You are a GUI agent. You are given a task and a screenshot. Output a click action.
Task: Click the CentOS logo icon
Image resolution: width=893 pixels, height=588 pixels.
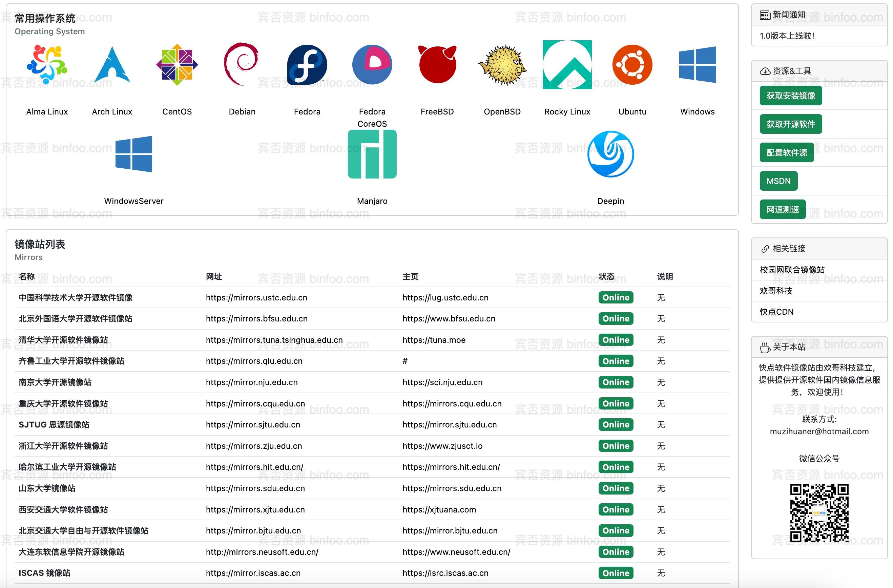[177, 65]
